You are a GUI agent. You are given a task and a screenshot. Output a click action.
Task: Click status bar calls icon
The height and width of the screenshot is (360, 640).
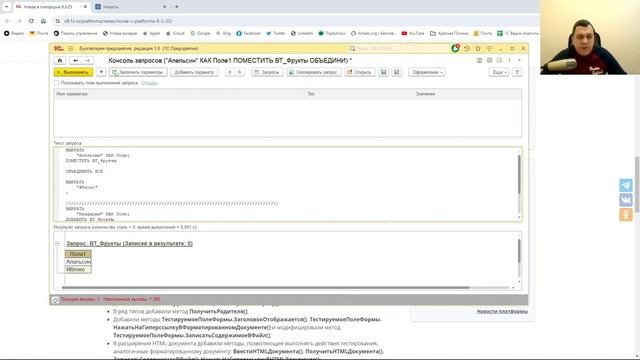pos(56,300)
